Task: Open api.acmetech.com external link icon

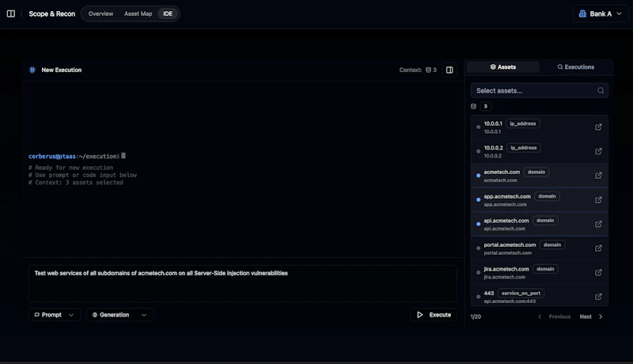Action: coord(598,224)
